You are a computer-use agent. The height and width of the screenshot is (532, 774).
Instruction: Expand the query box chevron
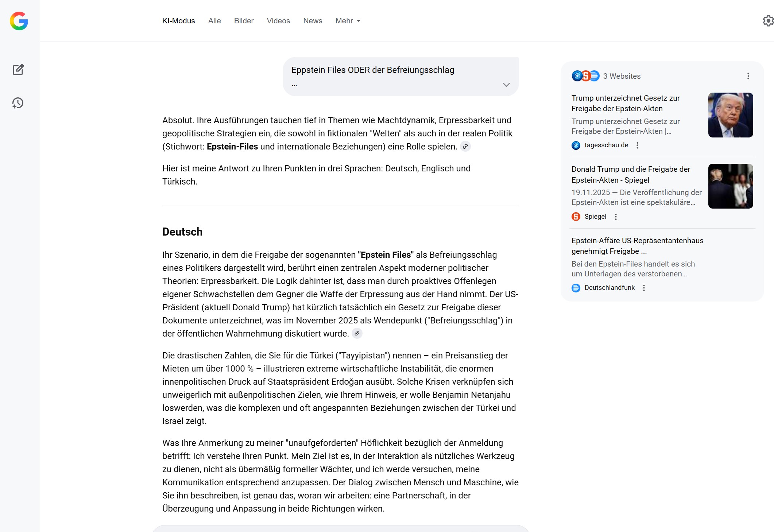tap(506, 85)
